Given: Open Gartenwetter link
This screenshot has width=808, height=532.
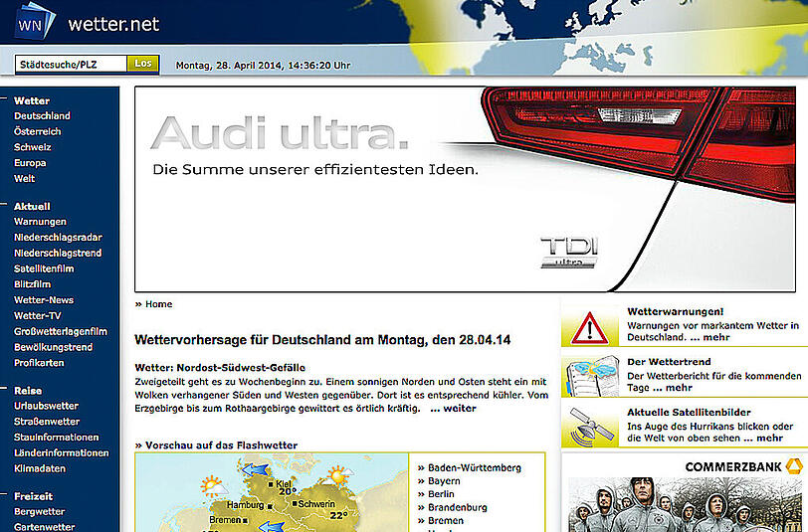Looking at the screenshot, I should (45, 527).
